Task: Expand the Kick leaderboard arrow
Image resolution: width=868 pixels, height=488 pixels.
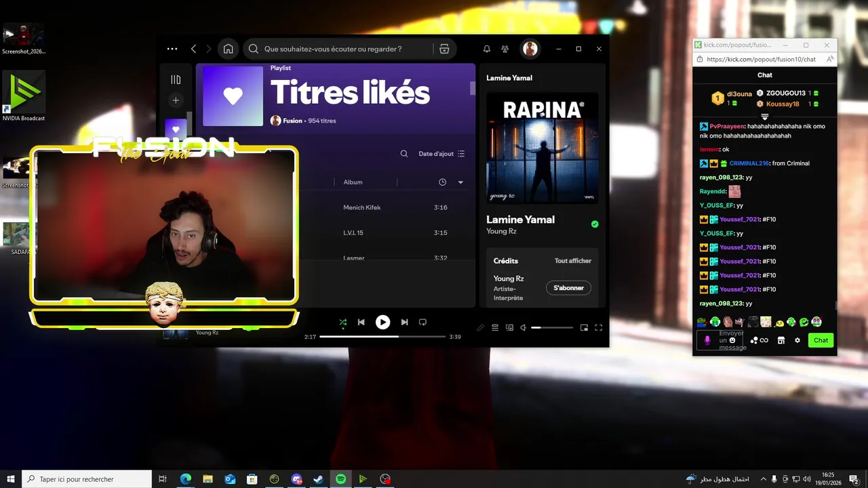Action: click(765, 117)
